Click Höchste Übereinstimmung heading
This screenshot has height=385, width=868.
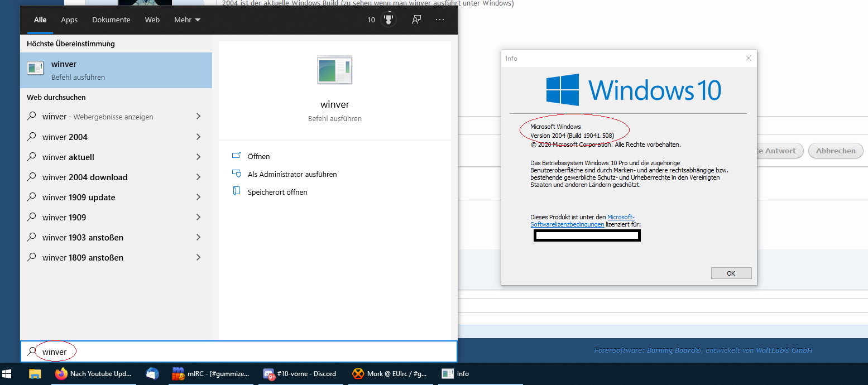coord(71,44)
